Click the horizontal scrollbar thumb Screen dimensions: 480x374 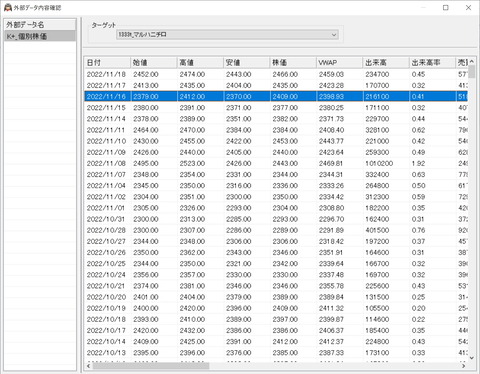(151, 366)
